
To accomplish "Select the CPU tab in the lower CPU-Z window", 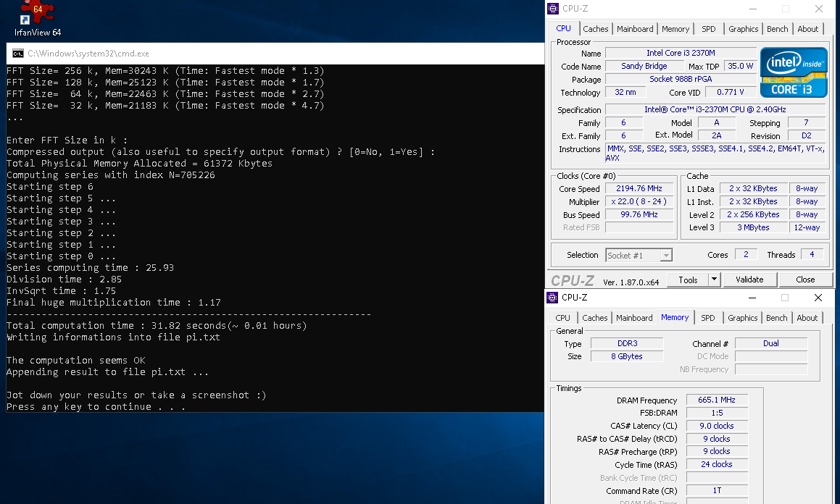I will (x=562, y=318).
